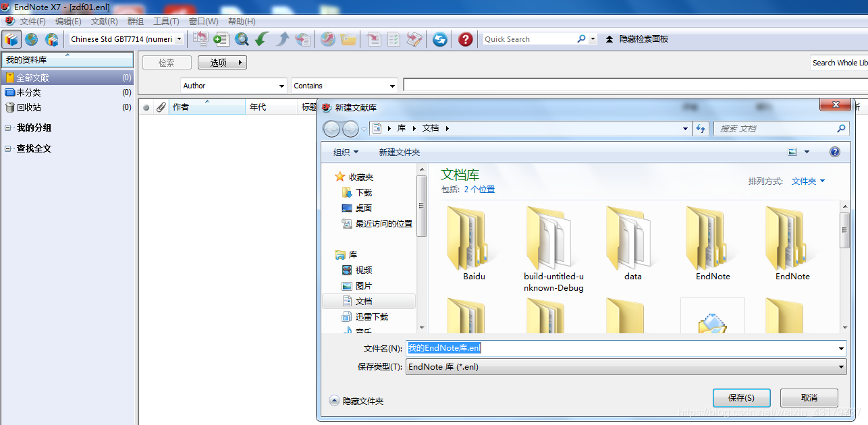Click the 新建文件夹 button
Screen dimensions: 868x425
coord(400,152)
